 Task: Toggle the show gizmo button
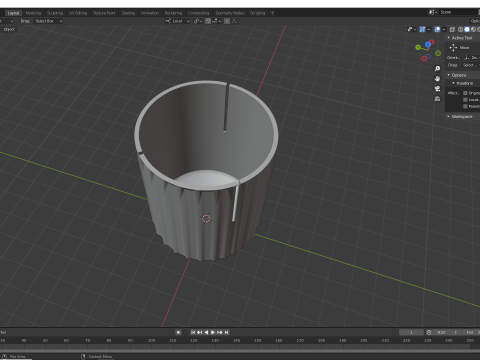[422, 29]
